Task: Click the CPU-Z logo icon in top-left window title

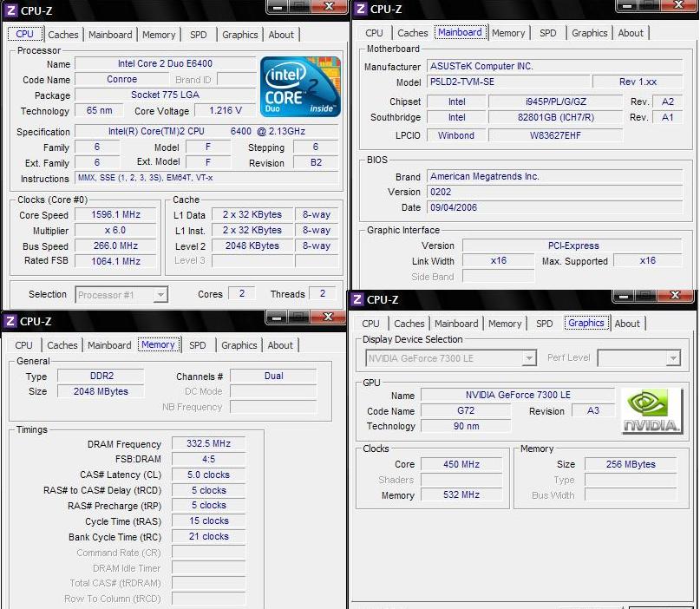Action: pos(11,10)
